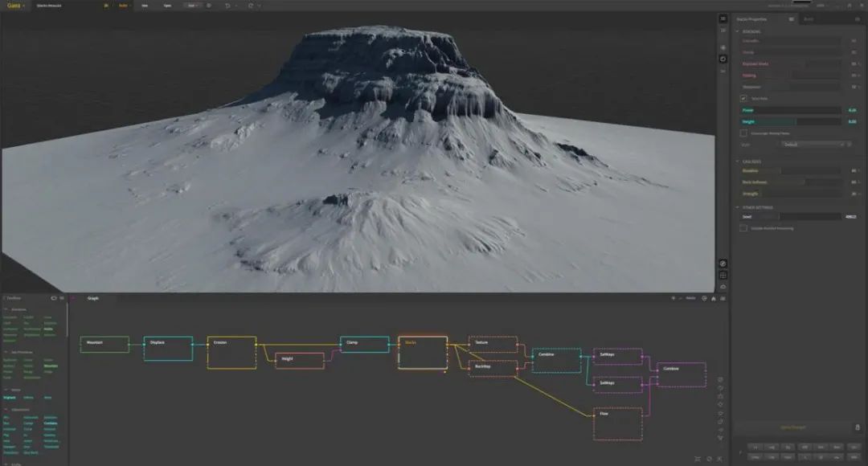Toggle the checkbox below the Seed field
Image resolution: width=868 pixels, height=466 pixels.
[743, 228]
